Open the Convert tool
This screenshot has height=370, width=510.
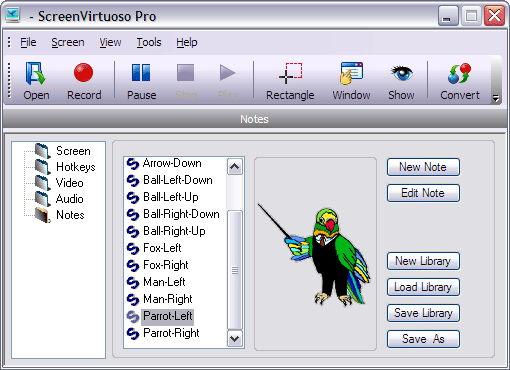coord(460,81)
